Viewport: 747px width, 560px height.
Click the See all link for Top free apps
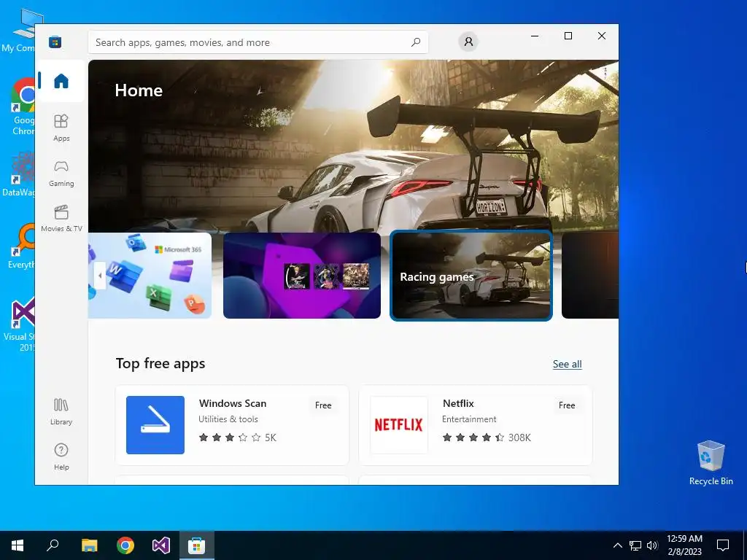pyautogui.click(x=567, y=365)
